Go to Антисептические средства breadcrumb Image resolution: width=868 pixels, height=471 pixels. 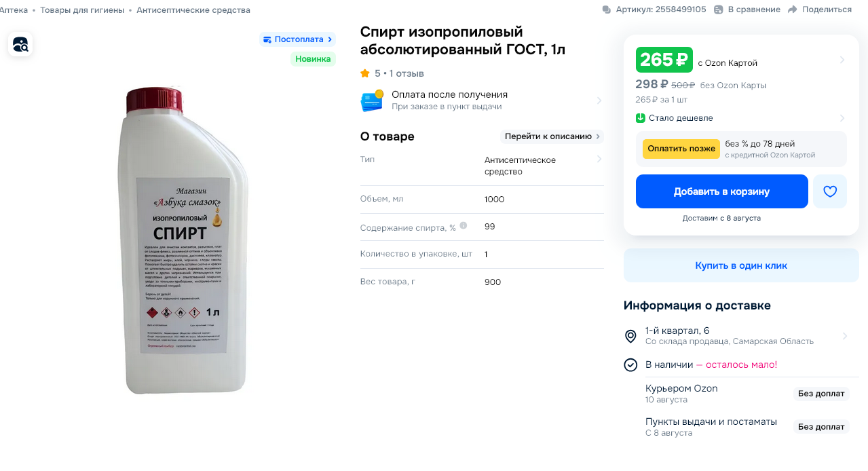(x=193, y=10)
